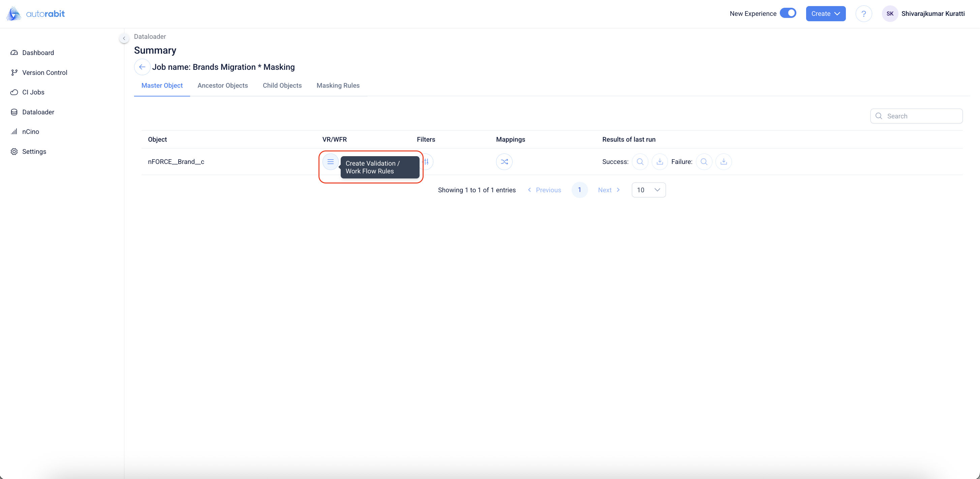Download Failure results file
This screenshot has height=479, width=980.
point(724,162)
